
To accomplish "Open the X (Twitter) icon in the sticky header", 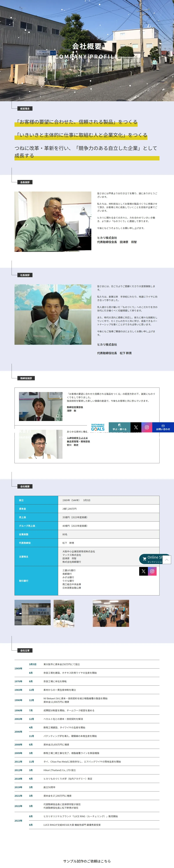I will (136, 427).
